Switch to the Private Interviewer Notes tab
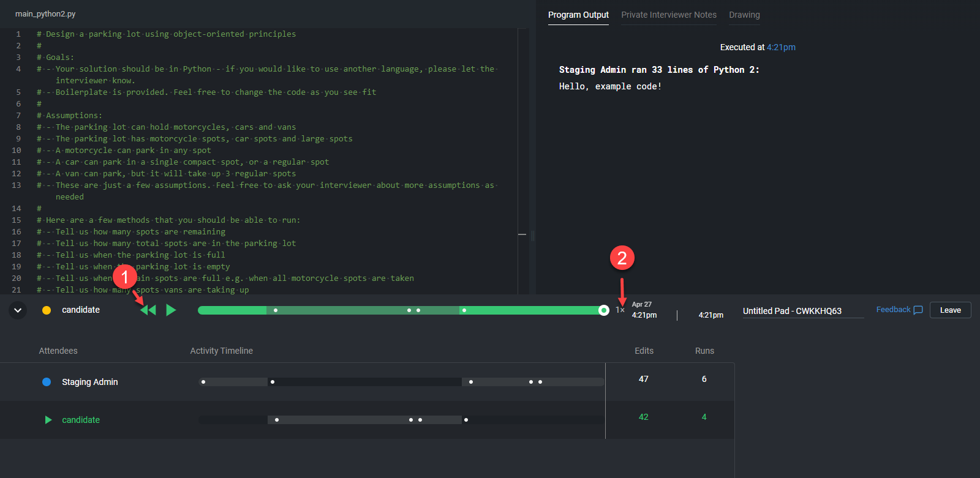This screenshot has width=980, height=478. [668, 15]
